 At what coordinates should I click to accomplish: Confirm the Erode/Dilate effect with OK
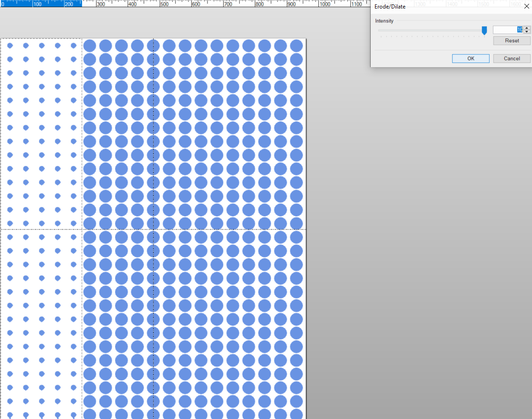[470, 59]
